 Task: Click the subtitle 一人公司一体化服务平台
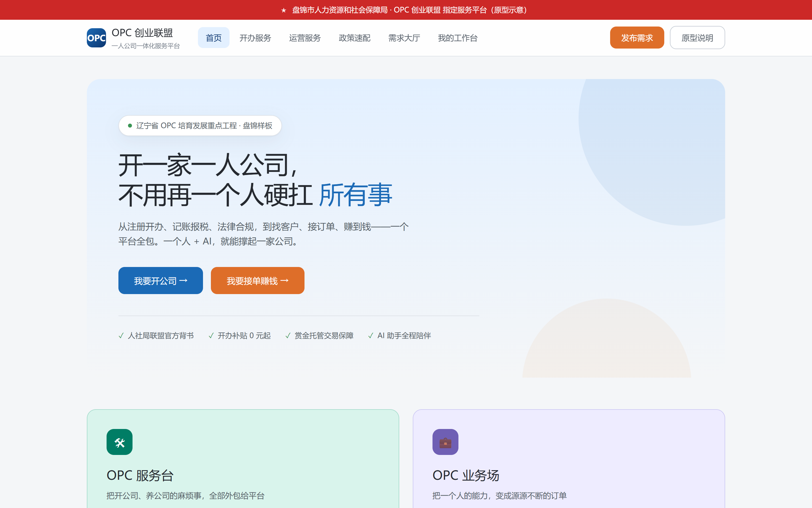pyautogui.click(x=145, y=46)
